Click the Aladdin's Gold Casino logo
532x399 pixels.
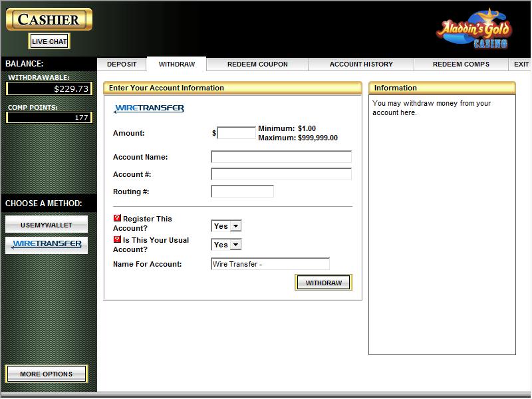click(x=474, y=29)
